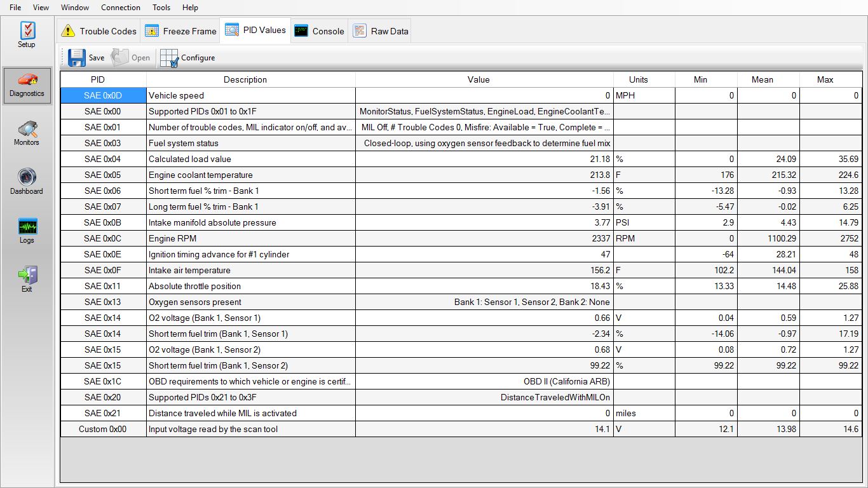Click the Exit door icon
The image size is (868, 488).
tap(27, 276)
